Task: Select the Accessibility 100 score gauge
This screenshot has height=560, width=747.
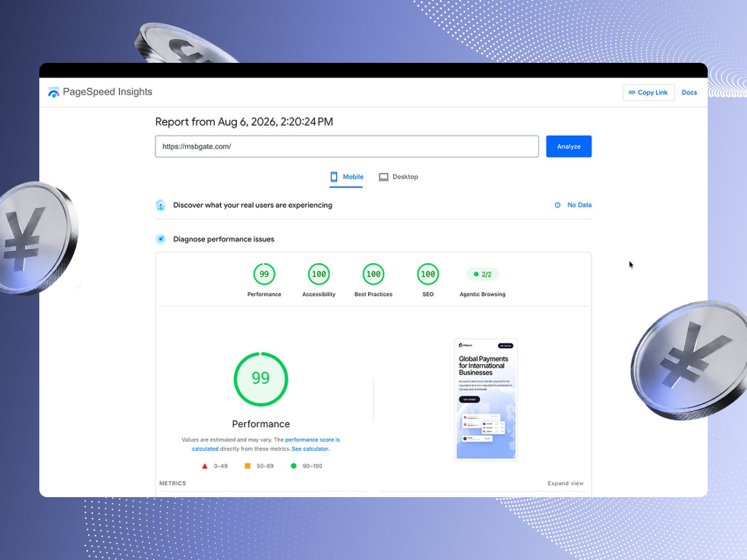Action: (x=319, y=274)
